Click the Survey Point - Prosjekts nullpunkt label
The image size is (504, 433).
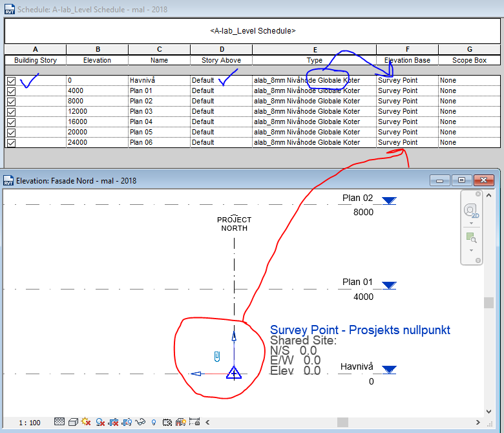tap(360, 330)
